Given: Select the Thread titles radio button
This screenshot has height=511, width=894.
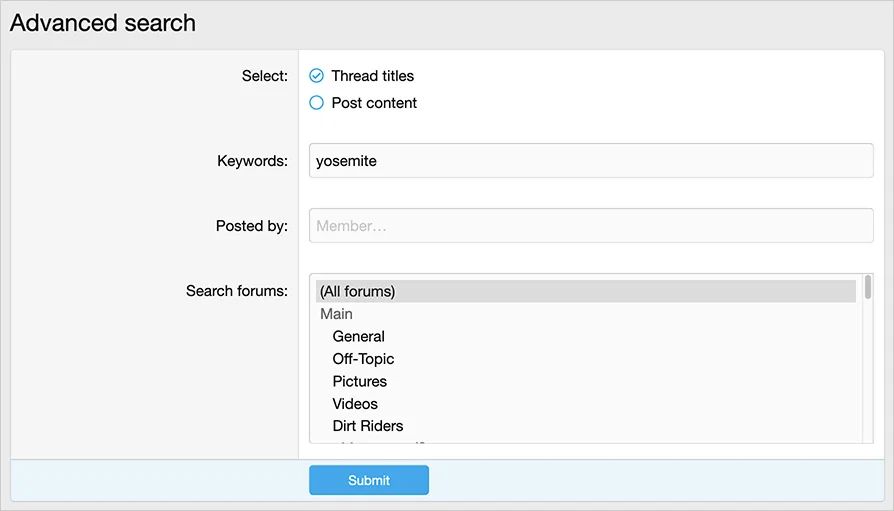Looking at the screenshot, I should point(317,76).
